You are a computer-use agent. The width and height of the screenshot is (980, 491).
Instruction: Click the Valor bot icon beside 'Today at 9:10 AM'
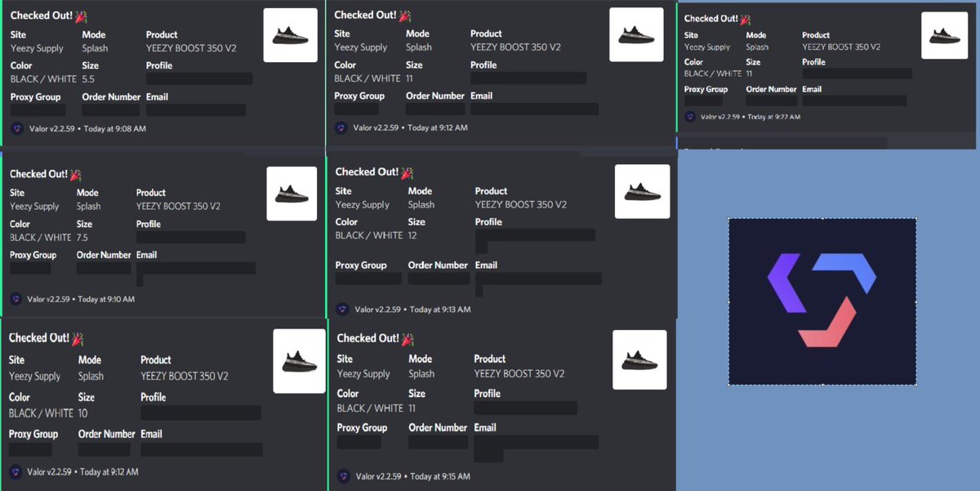(16, 299)
